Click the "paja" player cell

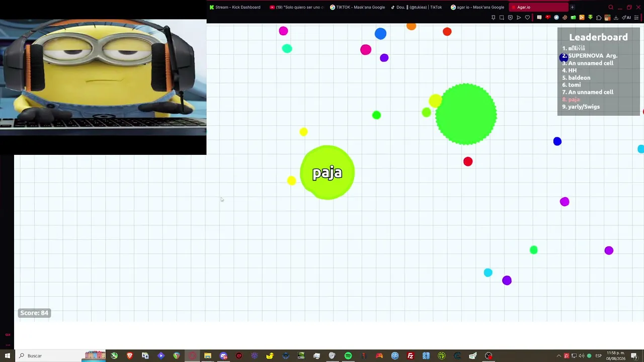coord(327,172)
